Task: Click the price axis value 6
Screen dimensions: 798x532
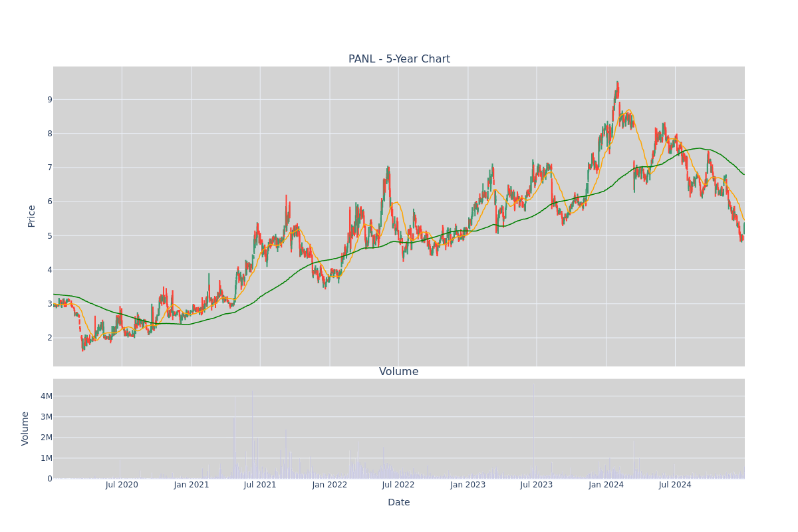Action: (49, 201)
